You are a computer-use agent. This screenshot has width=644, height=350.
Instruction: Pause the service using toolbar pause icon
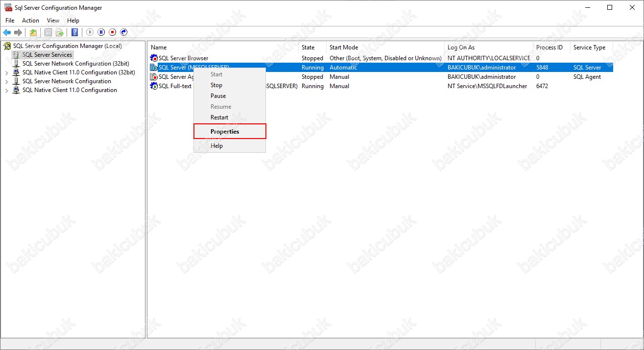coord(101,32)
